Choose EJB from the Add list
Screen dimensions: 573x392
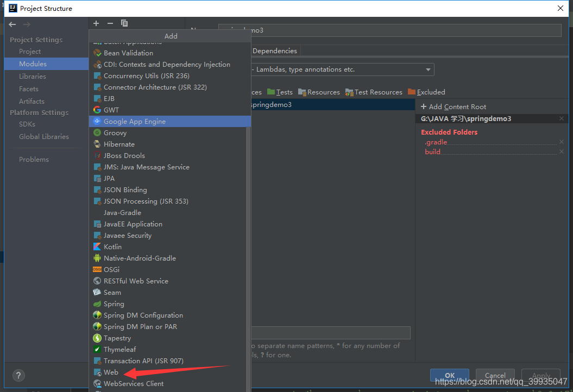click(x=170, y=99)
